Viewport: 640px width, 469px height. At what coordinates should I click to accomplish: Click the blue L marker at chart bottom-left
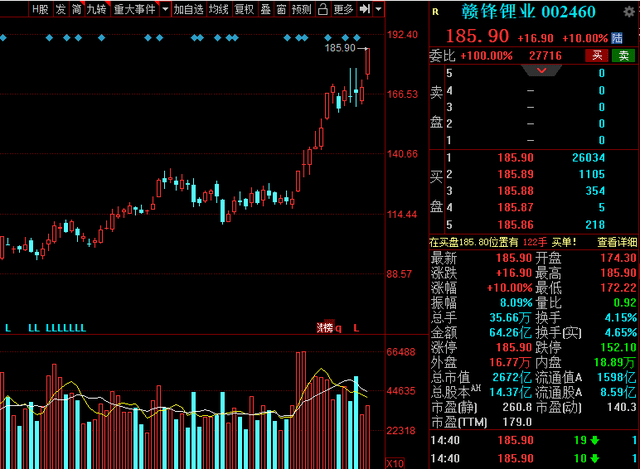[x=8, y=327]
